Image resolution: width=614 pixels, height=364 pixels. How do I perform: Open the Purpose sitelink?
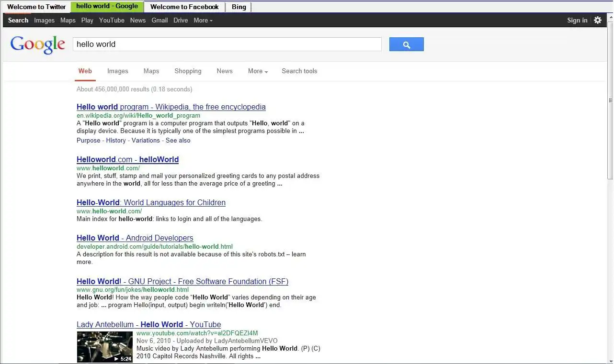[x=89, y=141]
